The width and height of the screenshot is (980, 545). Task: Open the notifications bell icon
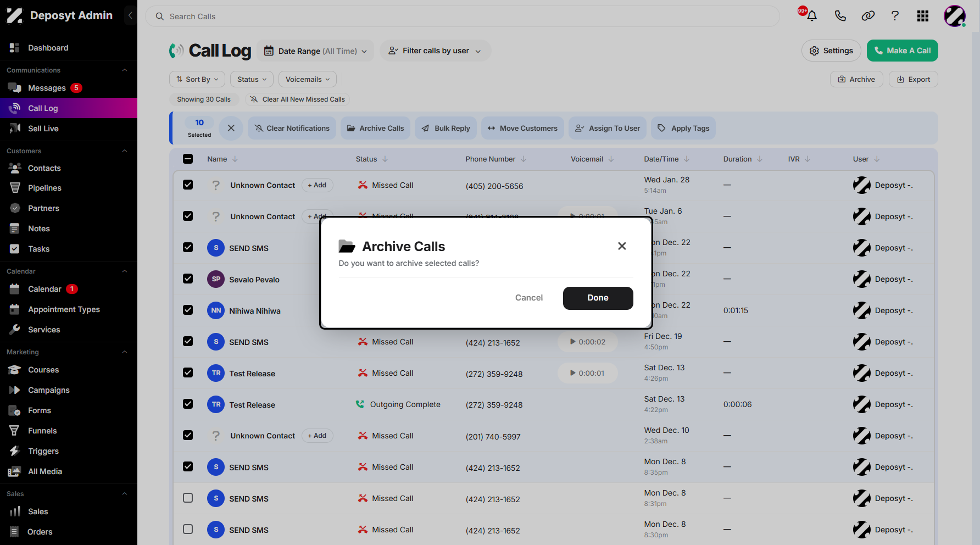(811, 16)
